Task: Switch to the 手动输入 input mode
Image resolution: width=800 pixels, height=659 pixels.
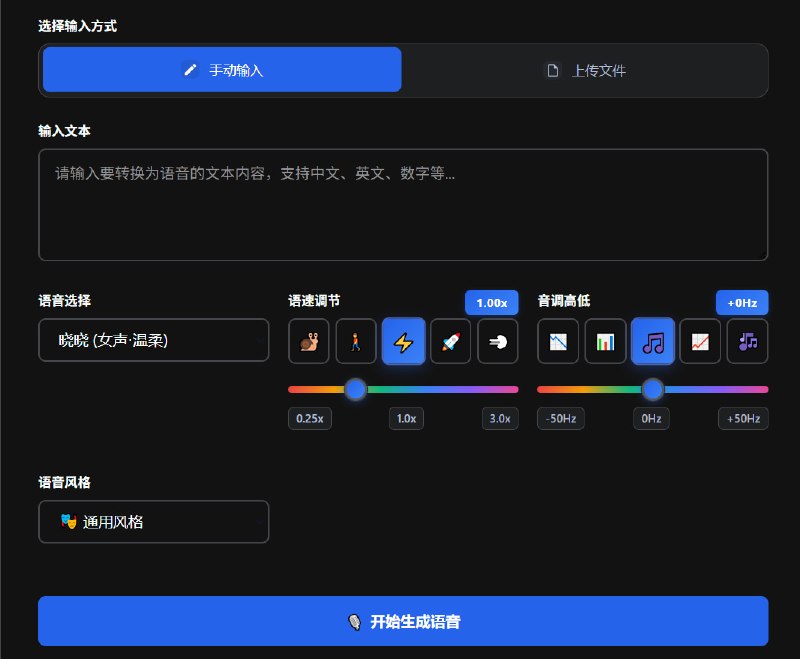Action: (x=220, y=70)
